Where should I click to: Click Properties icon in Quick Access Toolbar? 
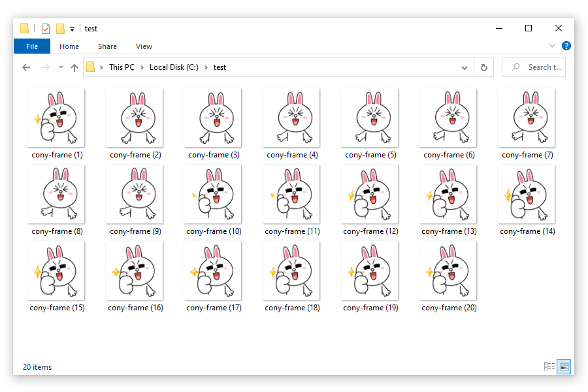(x=45, y=29)
